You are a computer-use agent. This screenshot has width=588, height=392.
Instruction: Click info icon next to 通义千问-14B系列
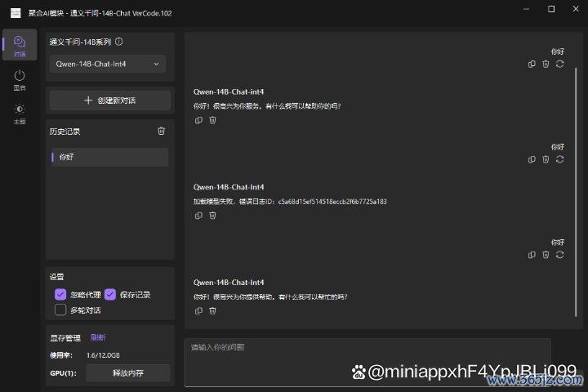coord(119,42)
